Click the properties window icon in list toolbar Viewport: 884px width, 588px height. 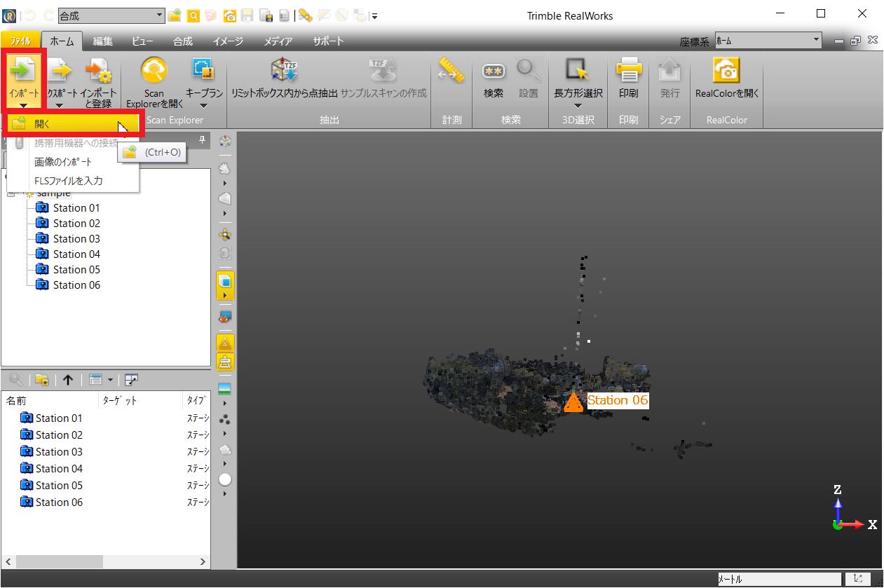(95, 380)
